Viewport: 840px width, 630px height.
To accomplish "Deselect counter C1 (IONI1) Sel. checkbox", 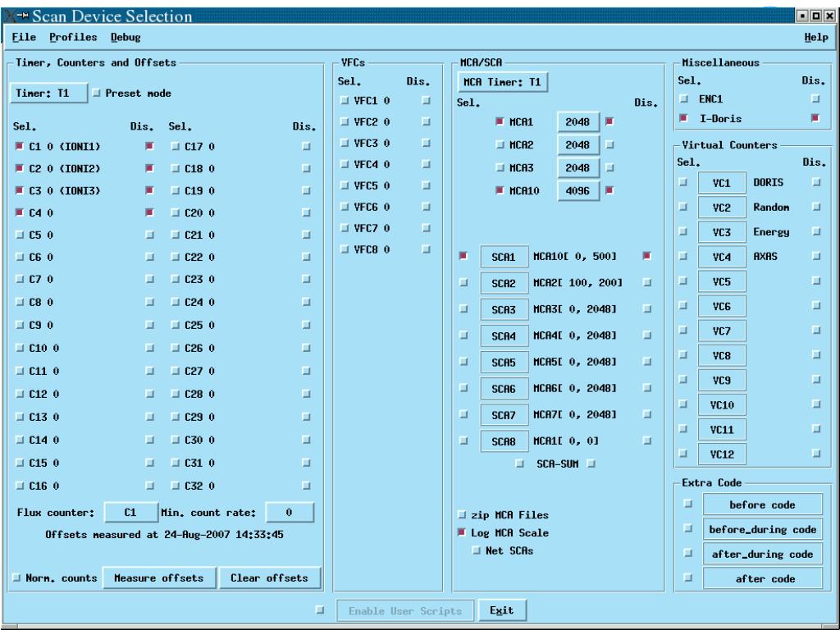I will tap(20, 146).
